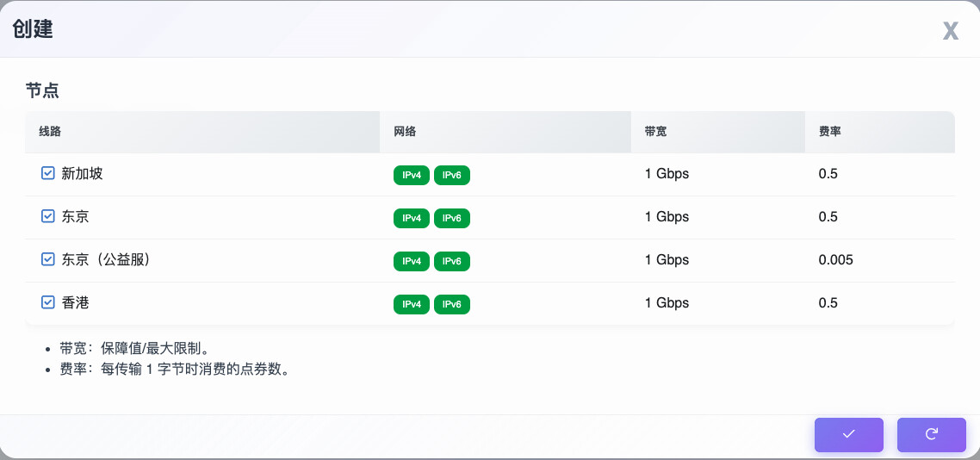Click the IPv6 badge in 东京 row
Image resolution: width=980 pixels, height=460 pixels.
pyautogui.click(x=452, y=218)
